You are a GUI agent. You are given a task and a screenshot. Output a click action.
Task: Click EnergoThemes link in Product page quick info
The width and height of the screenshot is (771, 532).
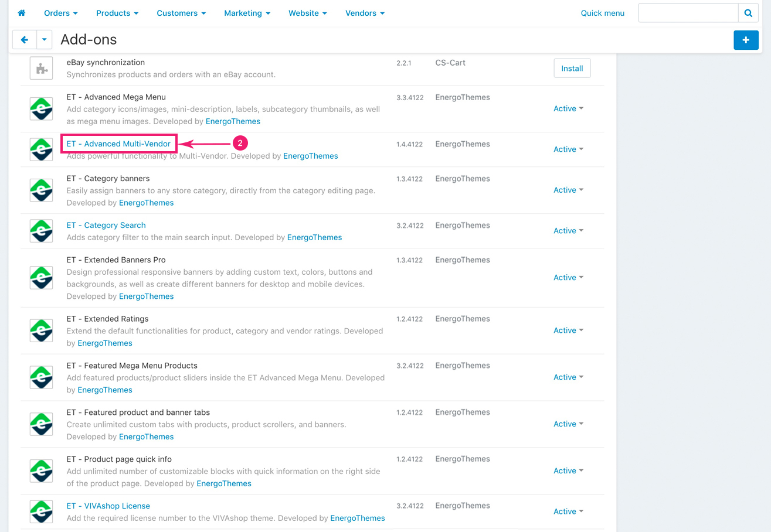pyautogui.click(x=224, y=483)
